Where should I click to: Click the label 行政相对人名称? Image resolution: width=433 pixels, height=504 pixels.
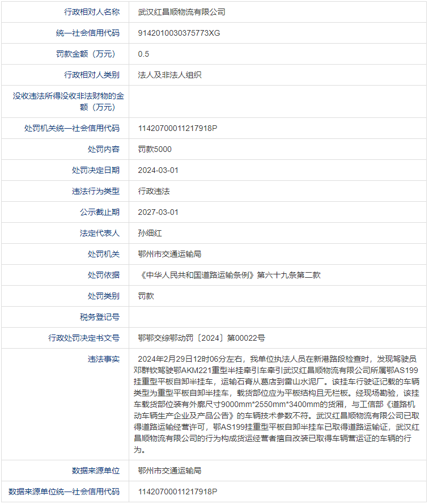point(92,12)
